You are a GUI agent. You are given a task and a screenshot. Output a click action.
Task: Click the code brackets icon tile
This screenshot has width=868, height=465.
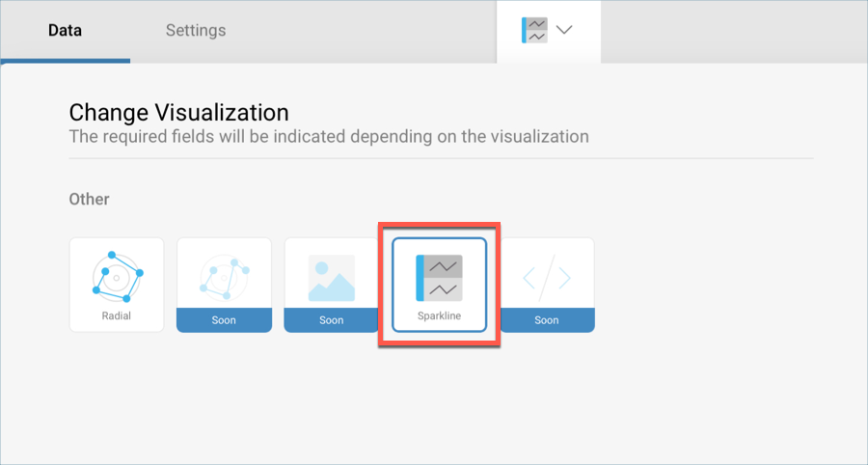pos(546,278)
